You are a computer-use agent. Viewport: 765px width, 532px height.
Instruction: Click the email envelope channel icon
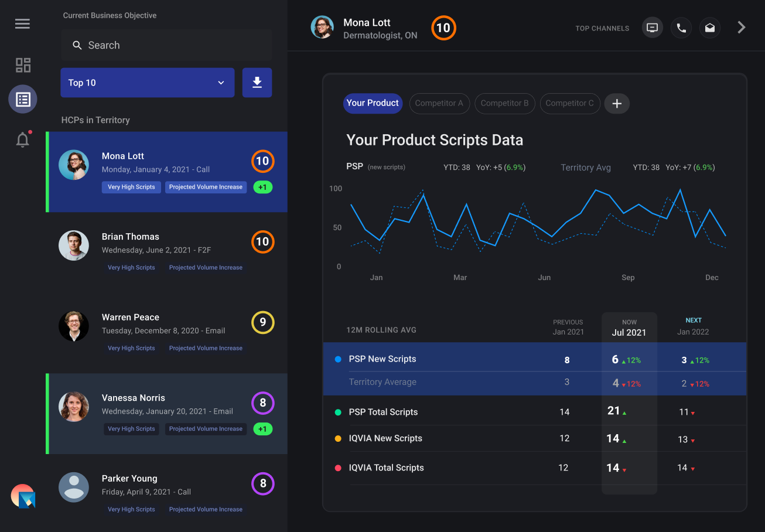click(x=709, y=28)
